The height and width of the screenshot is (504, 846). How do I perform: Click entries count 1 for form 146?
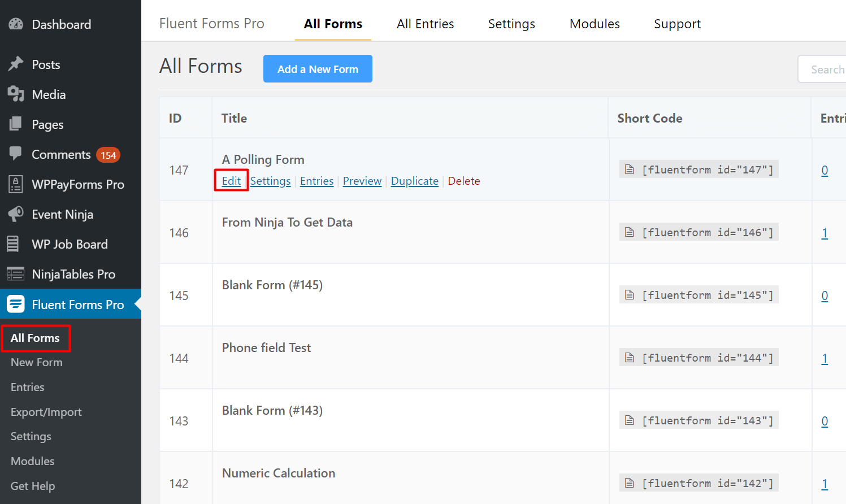pos(825,233)
